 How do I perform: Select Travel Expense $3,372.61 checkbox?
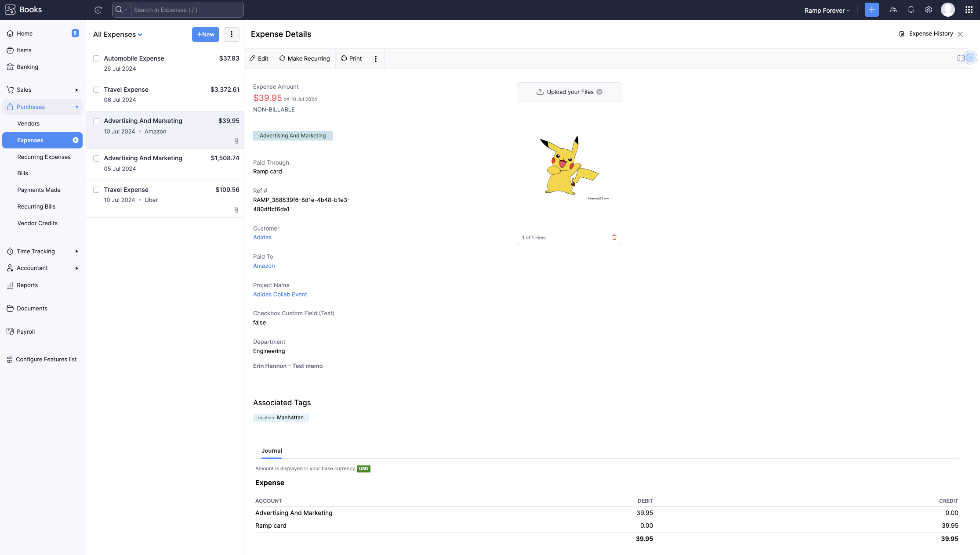(96, 90)
